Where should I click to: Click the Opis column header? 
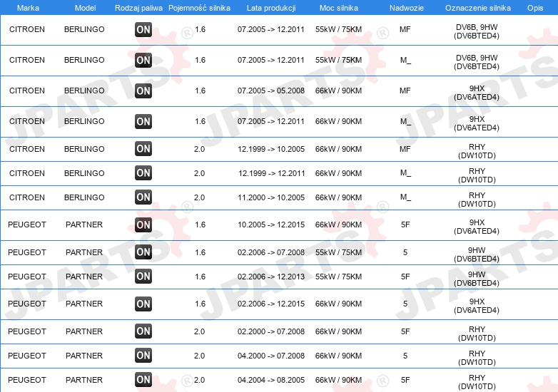point(535,8)
